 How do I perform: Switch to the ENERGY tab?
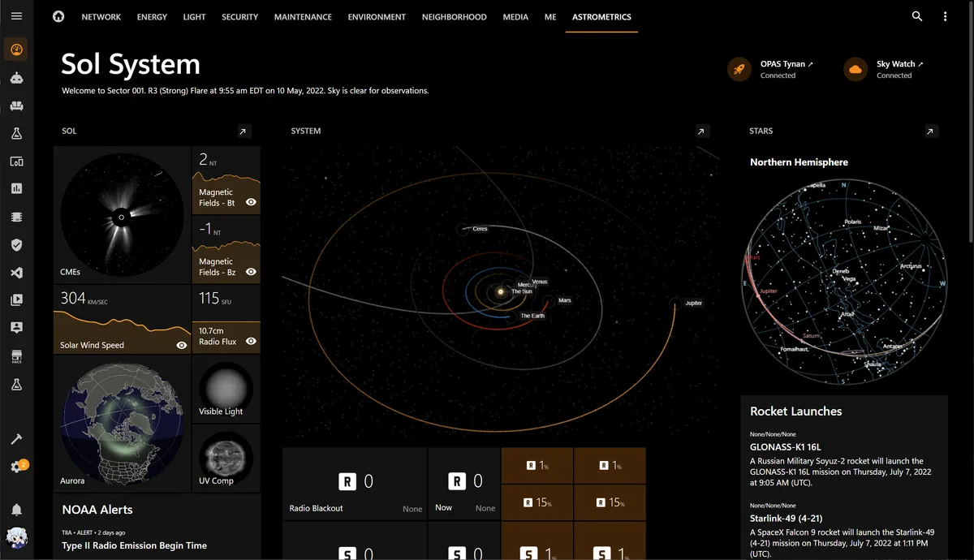point(152,16)
